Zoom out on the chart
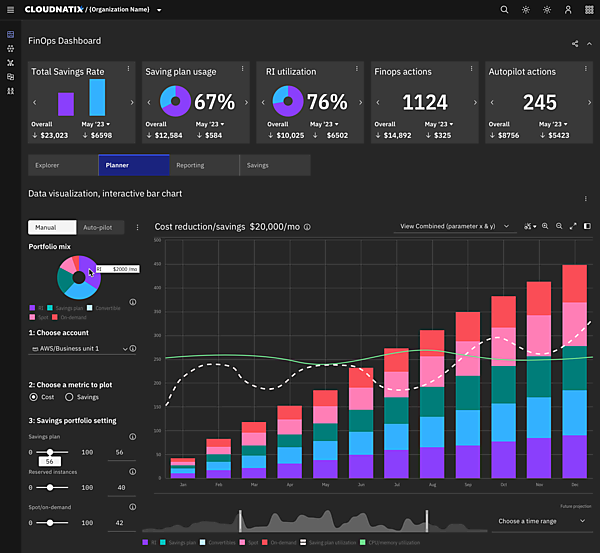The height and width of the screenshot is (553, 600). (x=558, y=227)
